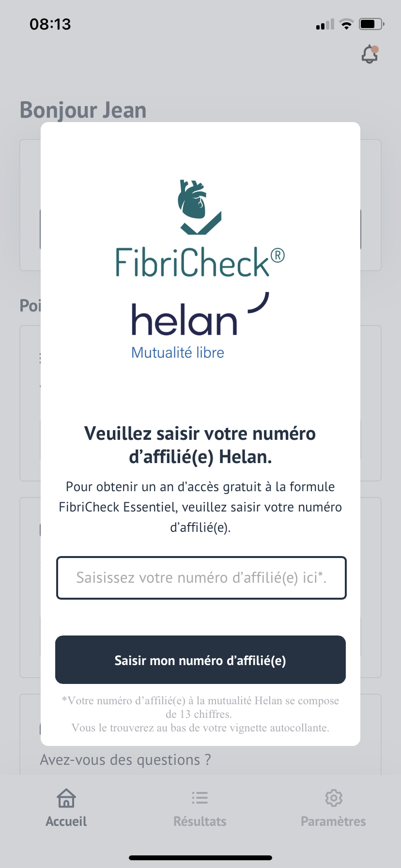Image resolution: width=401 pixels, height=868 pixels.
Task: Click the Saisir mon numéro d'affilié(e) button
Action: 200,660
